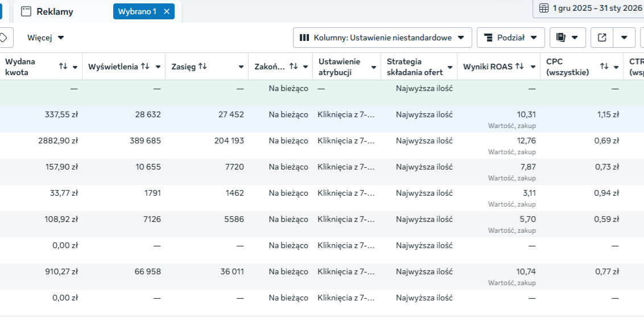Open the Podział breakdown dropdown
This screenshot has height=317, width=644.
tap(510, 38)
